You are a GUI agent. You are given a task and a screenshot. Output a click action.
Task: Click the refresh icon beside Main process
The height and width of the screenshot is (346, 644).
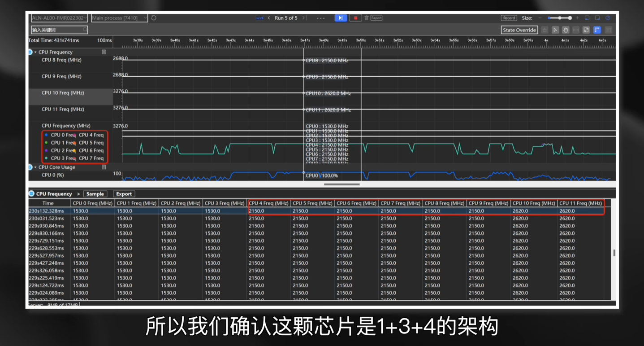coord(154,18)
